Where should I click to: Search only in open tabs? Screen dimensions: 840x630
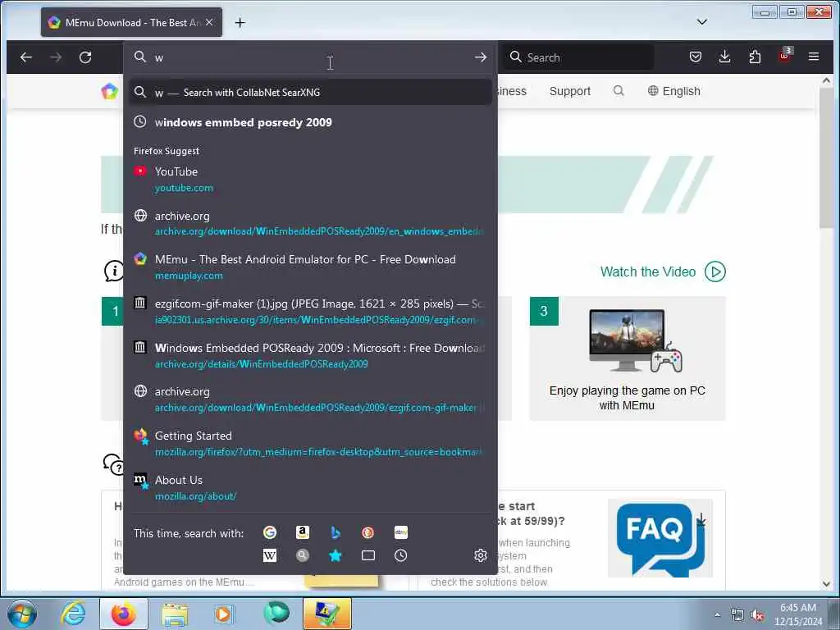click(368, 555)
